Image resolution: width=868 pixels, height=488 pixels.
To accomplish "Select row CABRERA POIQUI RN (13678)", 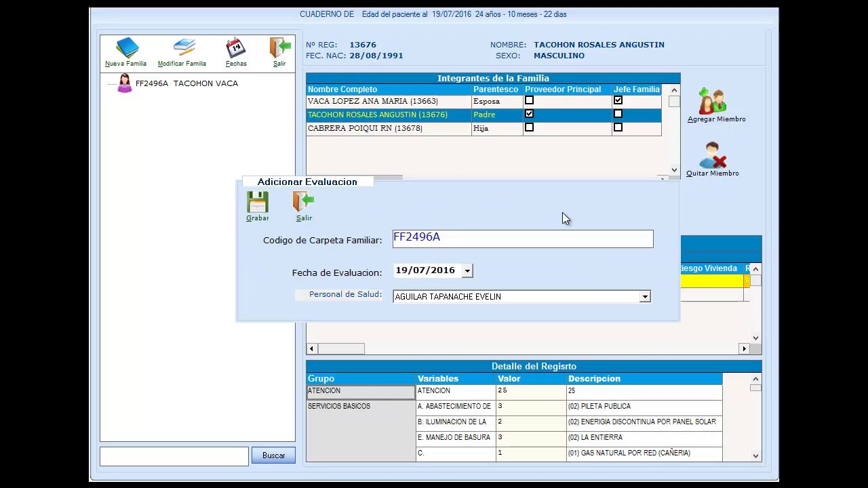I will click(484, 128).
